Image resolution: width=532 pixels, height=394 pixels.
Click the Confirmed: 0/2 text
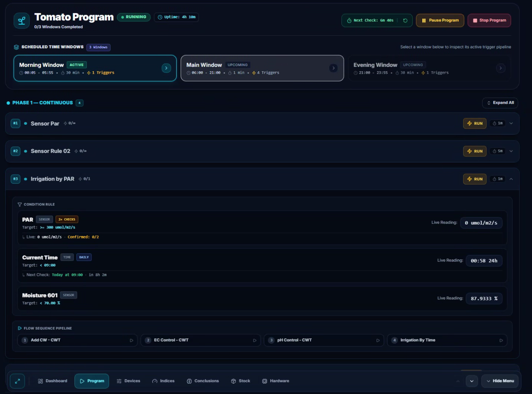(83, 237)
